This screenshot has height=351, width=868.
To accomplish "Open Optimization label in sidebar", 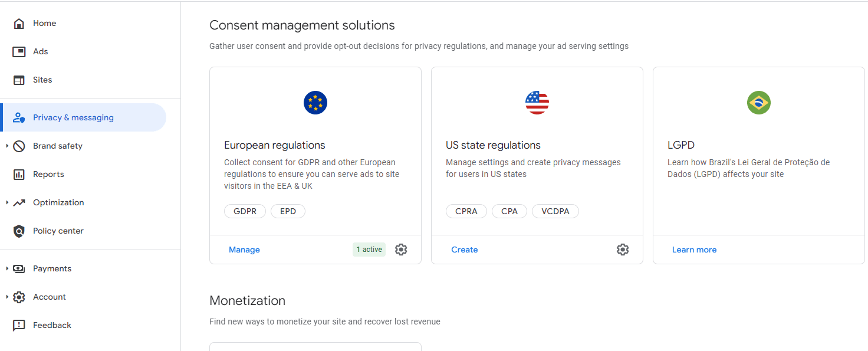I will point(58,203).
